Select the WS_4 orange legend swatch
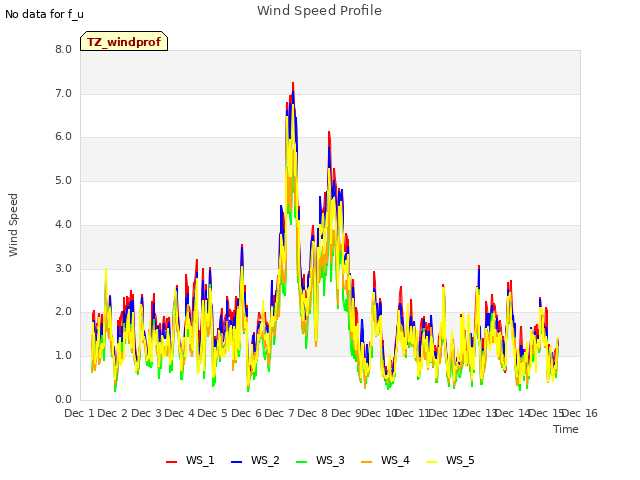640x480 pixels. pos(367,461)
